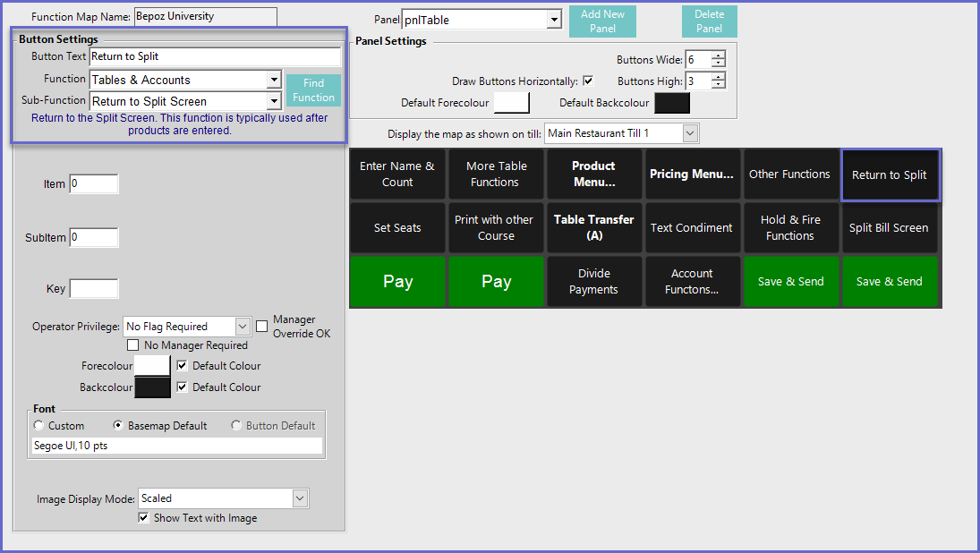Click the Item number field
The width and height of the screenshot is (980, 553).
pyautogui.click(x=94, y=183)
